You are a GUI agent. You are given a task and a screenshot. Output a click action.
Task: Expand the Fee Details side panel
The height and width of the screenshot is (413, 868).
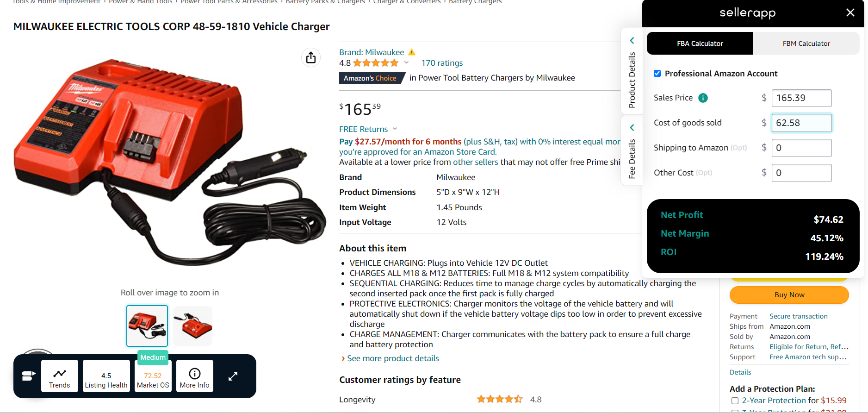pyautogui.click(x=632, y=150)
